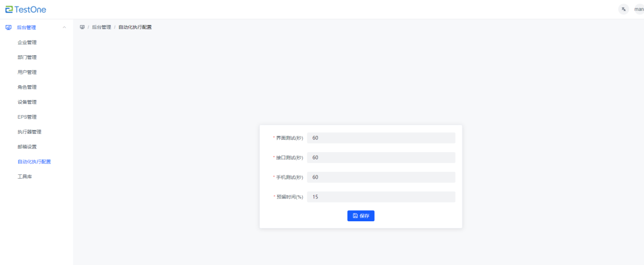Viewport: 644px width, 265px height.
Task: Click the TestOne logo icon
Action: (x=10, y=9)
